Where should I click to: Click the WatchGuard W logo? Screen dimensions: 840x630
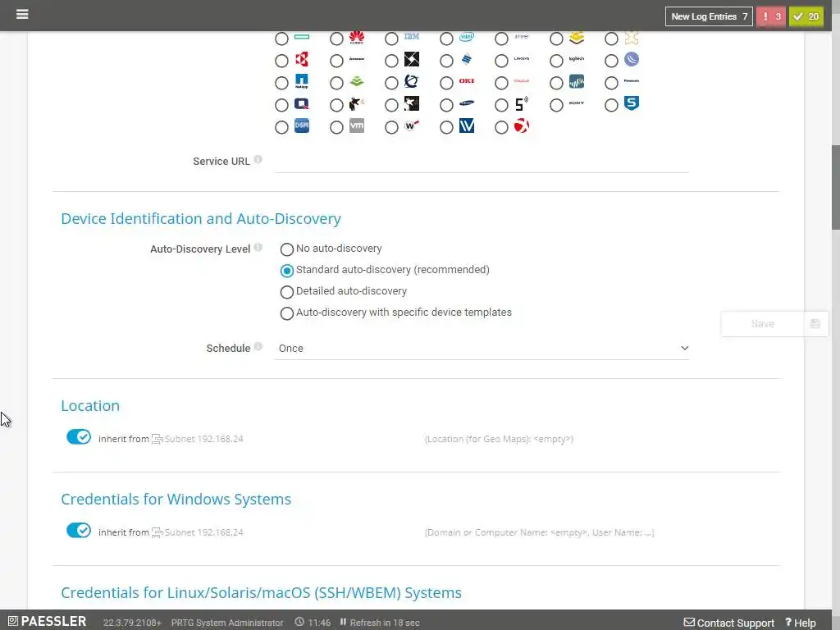[412, 126]
